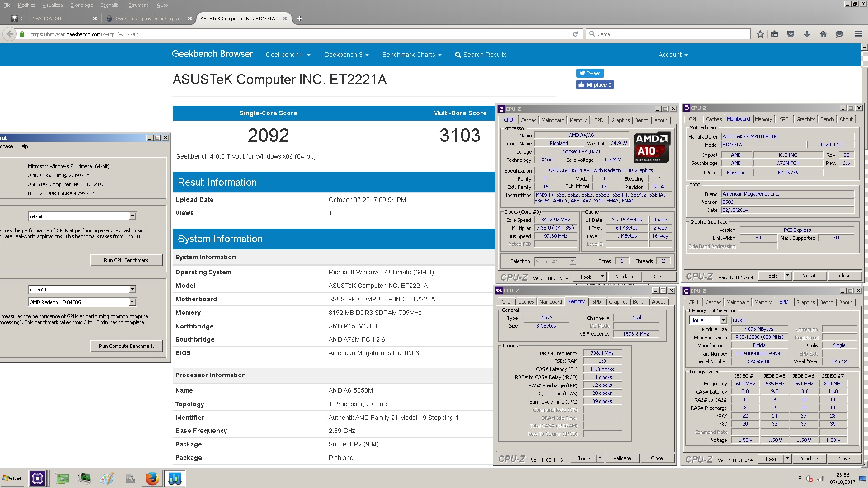Reload the page with the refresh icon
868x488 pixels.
click(575, 34)
